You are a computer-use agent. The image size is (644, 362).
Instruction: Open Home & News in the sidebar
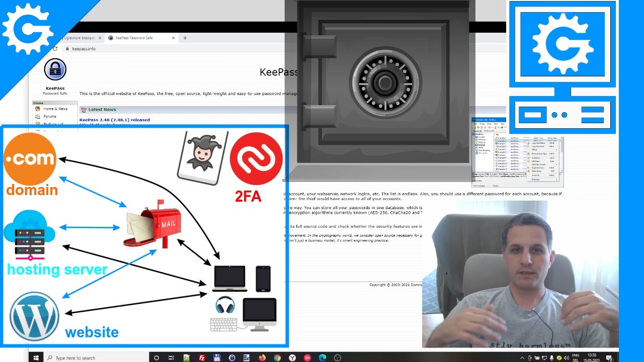point(55,109)
